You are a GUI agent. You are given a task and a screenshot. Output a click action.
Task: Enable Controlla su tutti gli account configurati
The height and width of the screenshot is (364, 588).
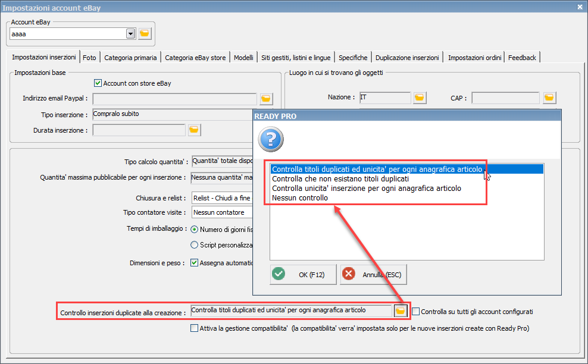[416, 312]
